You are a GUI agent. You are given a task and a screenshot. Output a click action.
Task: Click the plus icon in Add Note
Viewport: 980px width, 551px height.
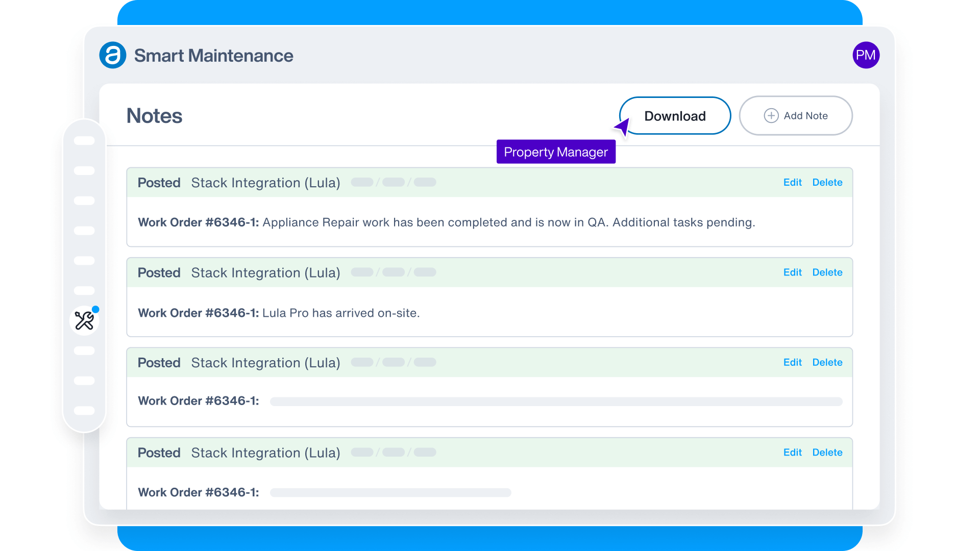pyautogui.click(x=771, y=116)
